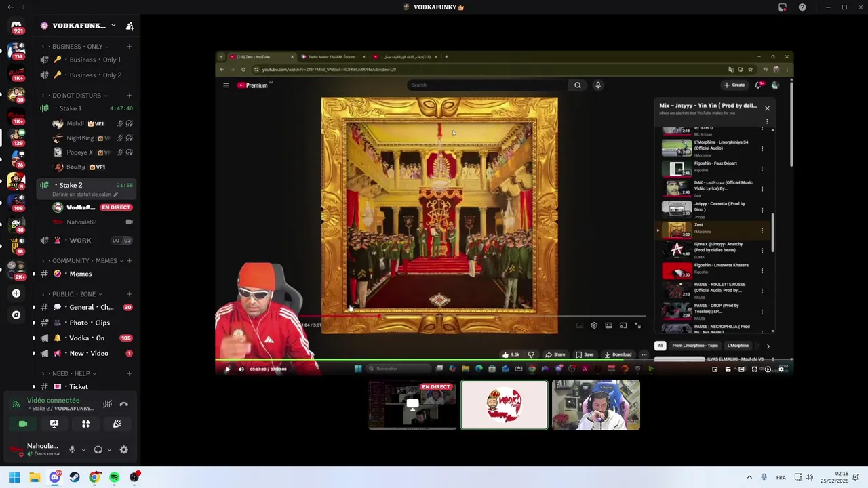Open Discord user settings gear
This screenshot has height=488, width=868.
(x=123, y=449)
